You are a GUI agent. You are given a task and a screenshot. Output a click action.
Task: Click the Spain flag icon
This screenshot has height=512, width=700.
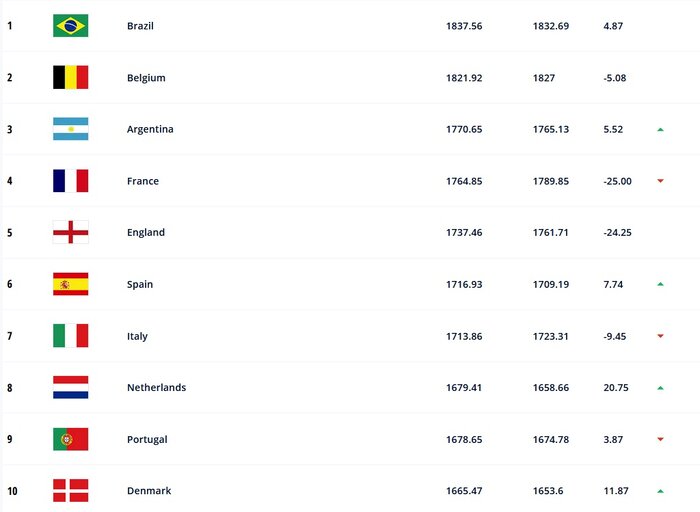(x=70, y=284)
